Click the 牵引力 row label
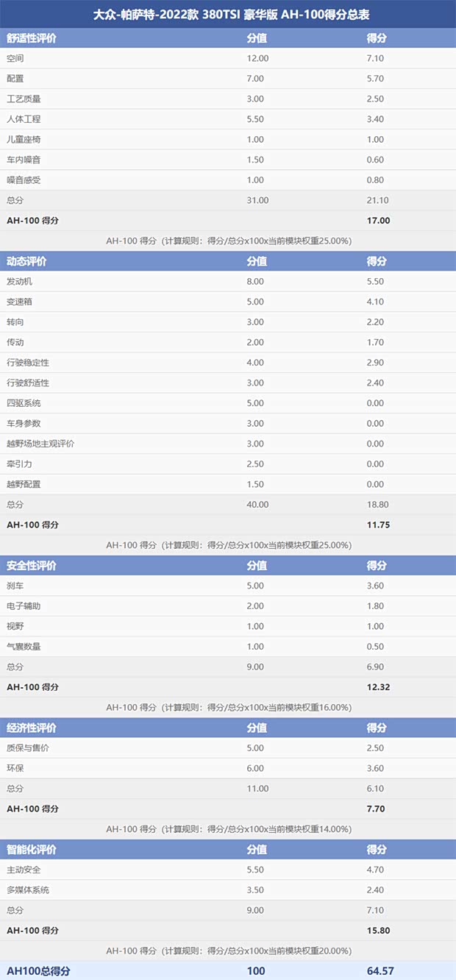456x980 pixels. 19,464
